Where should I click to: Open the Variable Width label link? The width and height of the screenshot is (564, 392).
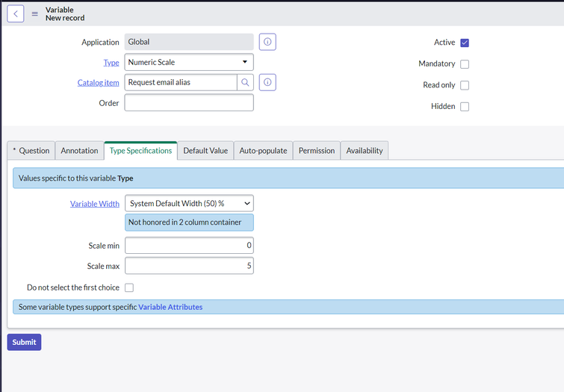pyautogui.click(x=95, y=204)
